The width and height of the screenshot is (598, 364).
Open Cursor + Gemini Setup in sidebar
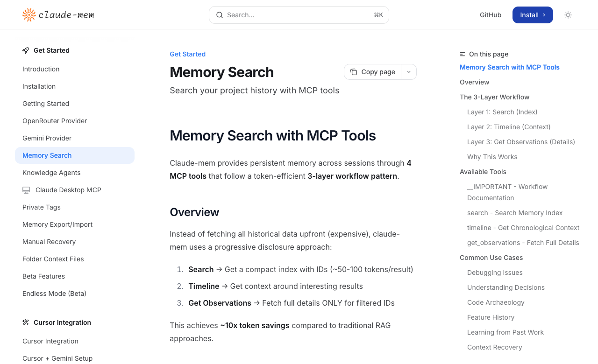point(75,358)
